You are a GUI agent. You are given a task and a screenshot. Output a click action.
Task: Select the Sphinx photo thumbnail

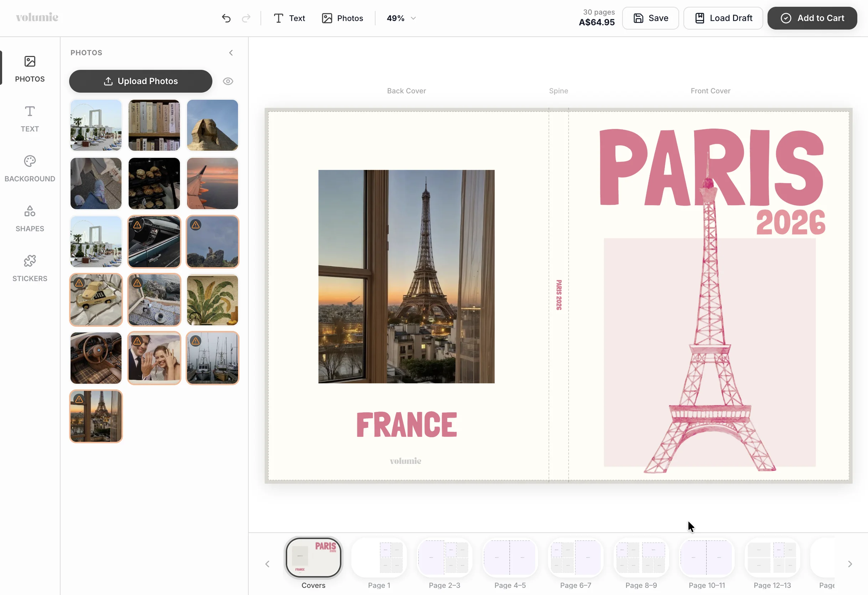212,125
